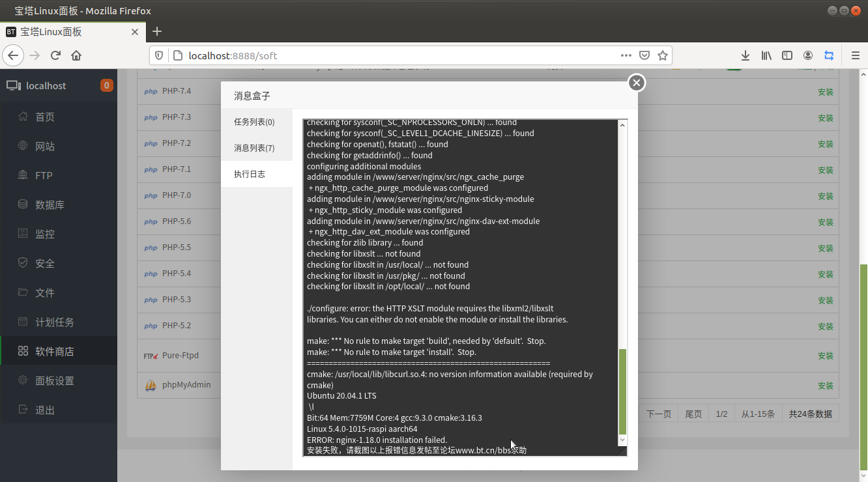868x482 pixels.
Task: Install PHP-7.4 via its 安装 link
Action: tap(826, 92)
